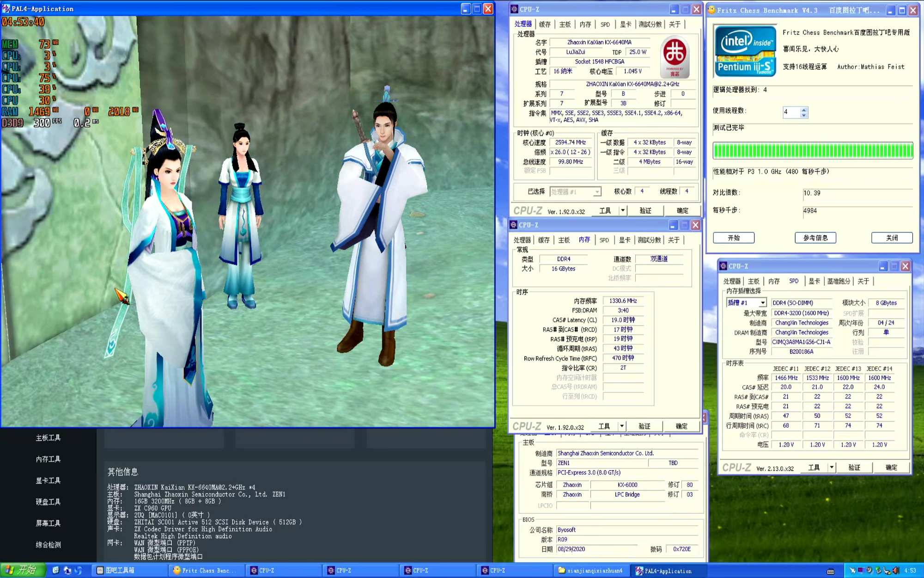
Task: Switch to 处理器 tab in CPU-Z memory window
Action: [522, 240]
